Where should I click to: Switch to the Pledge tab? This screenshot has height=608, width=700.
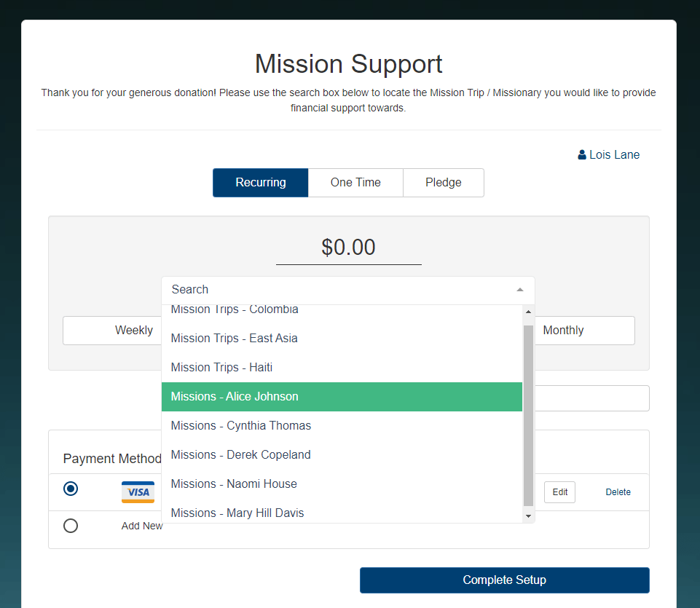click(x=444, y=183)
